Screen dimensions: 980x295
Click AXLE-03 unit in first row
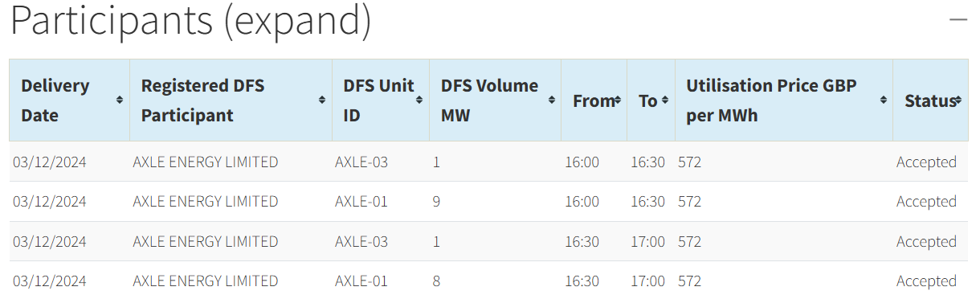[361, 162]
